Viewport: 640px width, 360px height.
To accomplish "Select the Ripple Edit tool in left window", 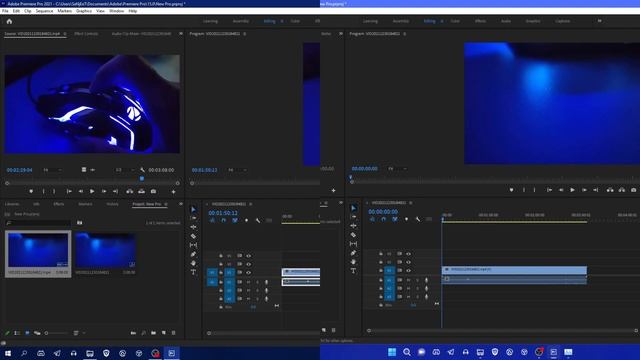I will coord(193,227).
